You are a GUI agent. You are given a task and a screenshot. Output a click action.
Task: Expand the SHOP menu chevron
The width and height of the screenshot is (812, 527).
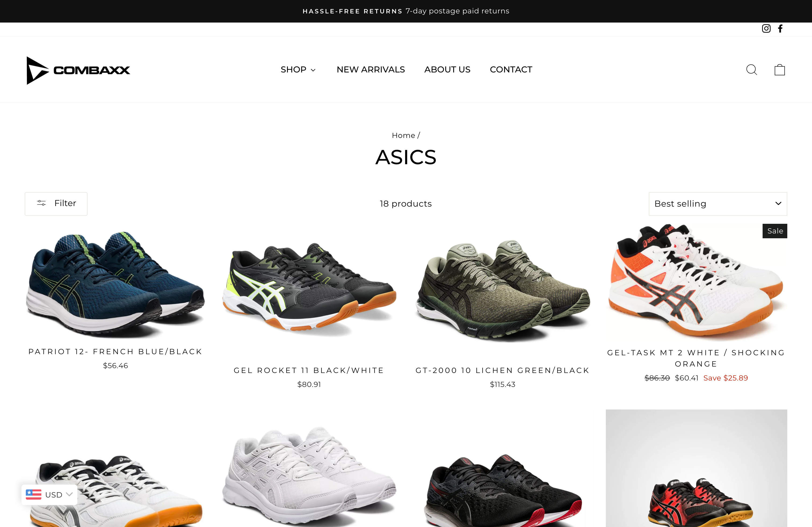[313, 70]
